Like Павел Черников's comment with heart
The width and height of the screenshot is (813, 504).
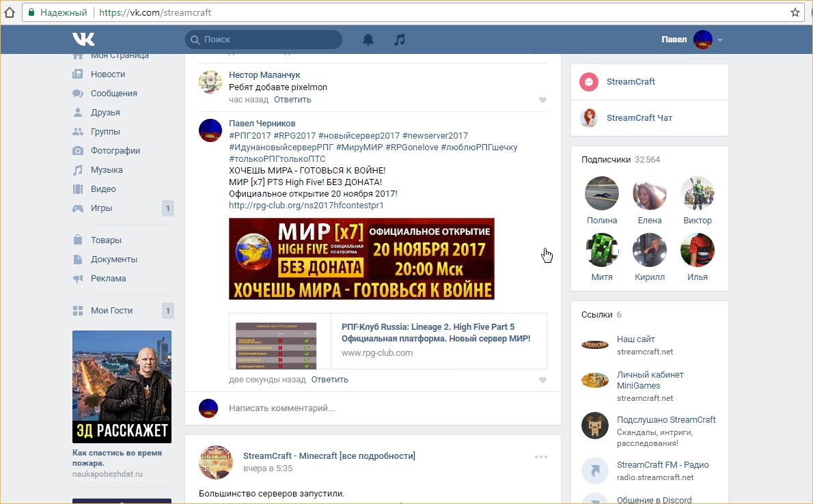pos(542,380)
